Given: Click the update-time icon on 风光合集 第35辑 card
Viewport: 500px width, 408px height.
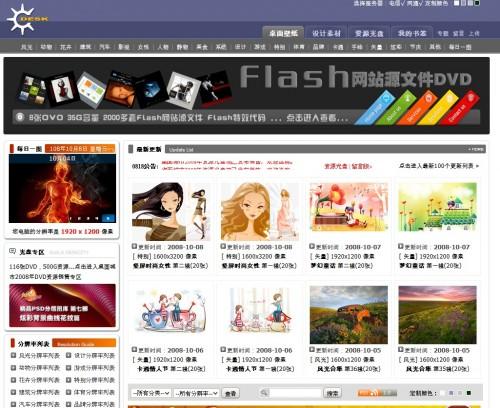Looking at the screenshot, I should pyautogui.click(x=401, y=350).
